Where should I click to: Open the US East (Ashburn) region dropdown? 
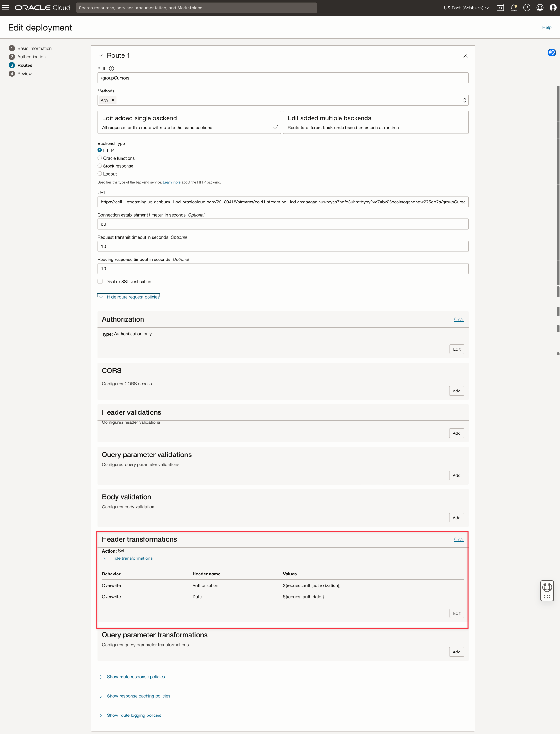click(466, 7)
